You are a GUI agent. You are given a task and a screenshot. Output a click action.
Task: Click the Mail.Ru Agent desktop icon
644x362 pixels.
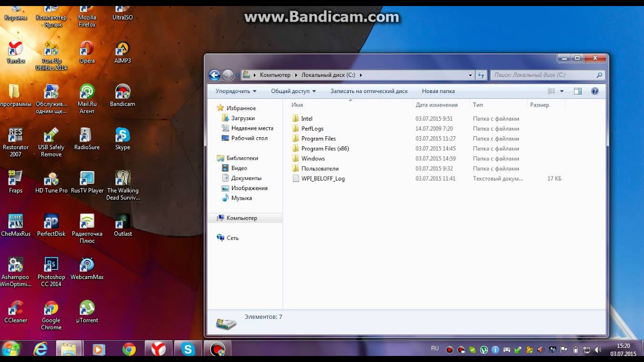(x=87, y=99)
